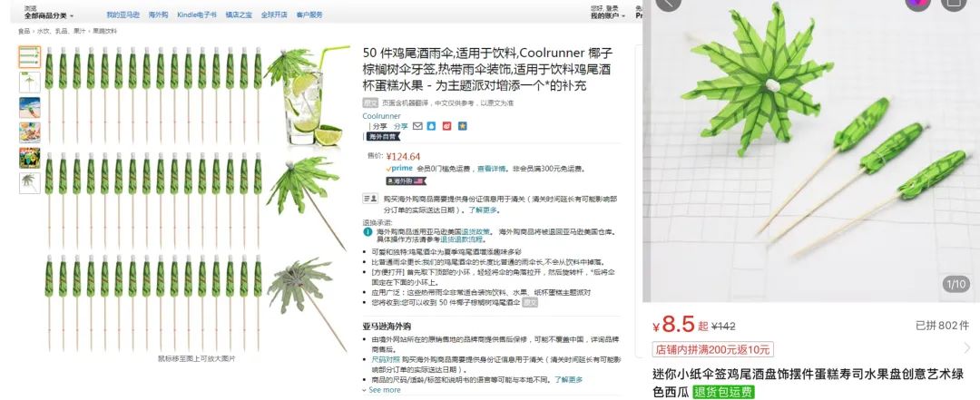Go to 客户服务 in the top navigation
980x400 pixels.
[x=309, y=15]
